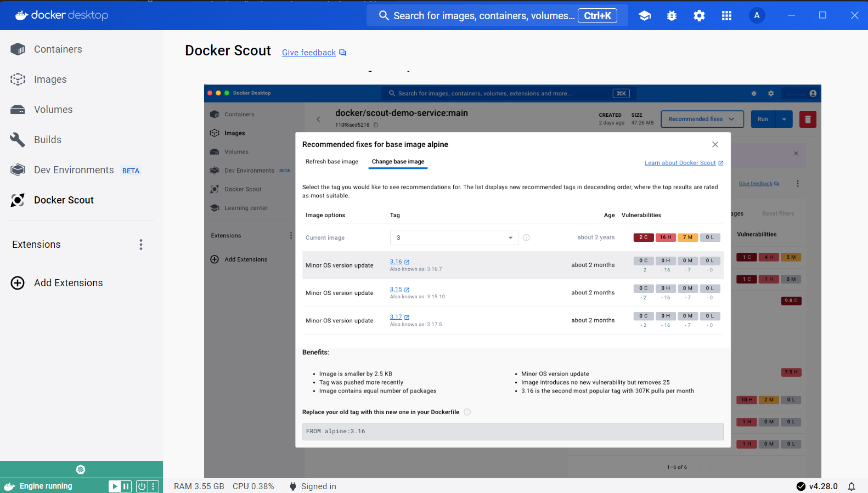Viewport: 868px width, 493px height.
Task: Open the account avatar labeled A
Action: [757, 15]
